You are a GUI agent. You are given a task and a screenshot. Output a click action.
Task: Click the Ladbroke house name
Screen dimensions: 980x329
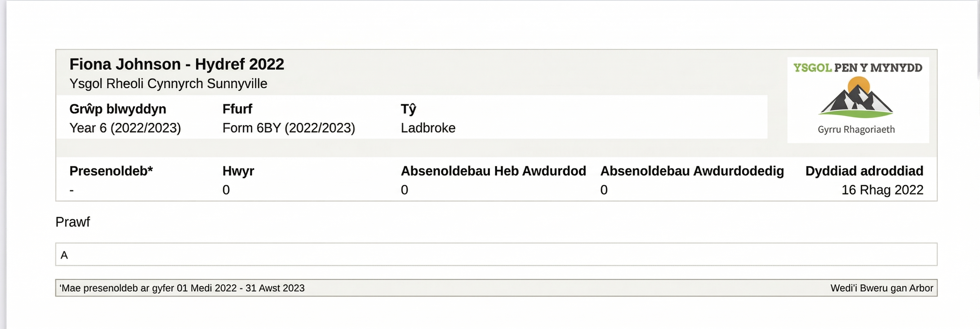click(428, 128)
